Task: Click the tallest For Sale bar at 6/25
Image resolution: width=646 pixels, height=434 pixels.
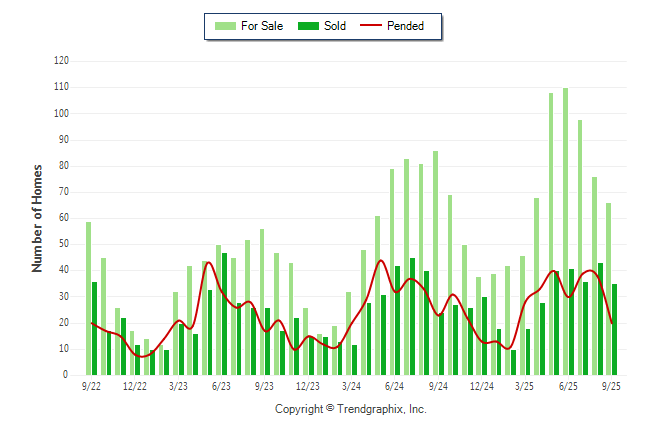Action: coord(565,230)
